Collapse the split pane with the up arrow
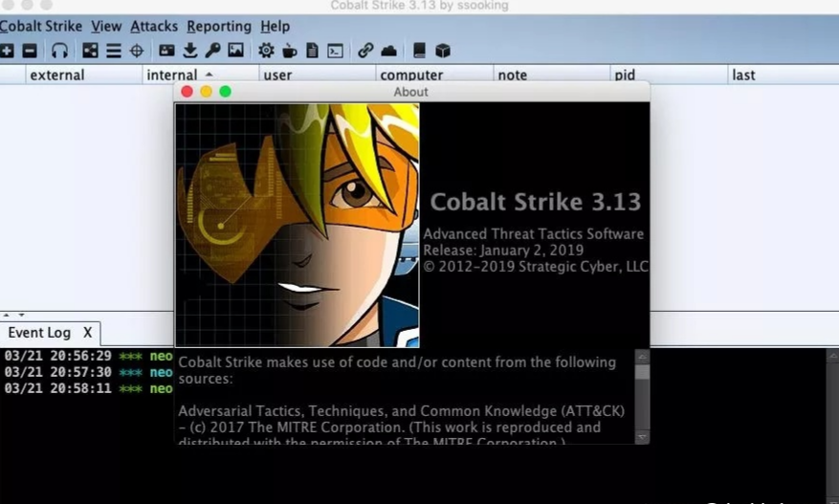Screen dimensions: 839x504 click(7, 316)
